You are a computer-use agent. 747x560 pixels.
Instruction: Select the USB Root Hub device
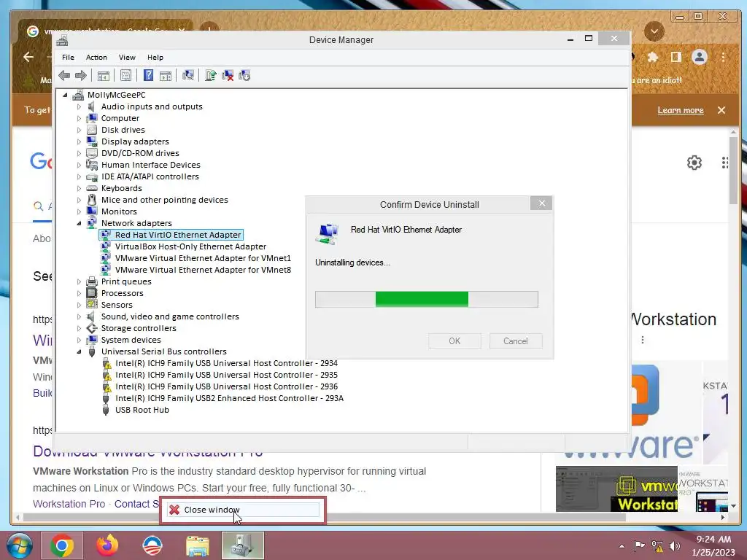(142, 410)
